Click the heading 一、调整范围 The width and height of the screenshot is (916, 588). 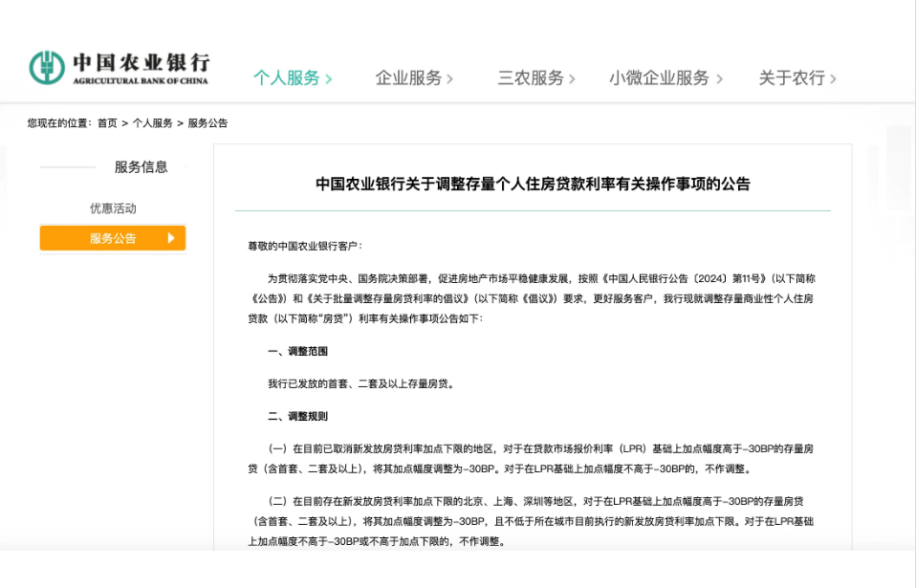point(297,352)
